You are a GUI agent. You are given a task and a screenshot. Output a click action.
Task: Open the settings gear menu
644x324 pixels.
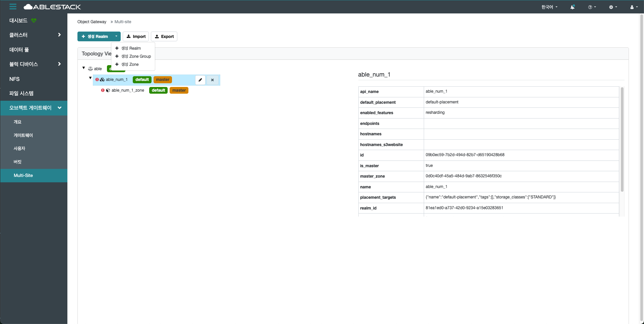[x=612, y=7]
